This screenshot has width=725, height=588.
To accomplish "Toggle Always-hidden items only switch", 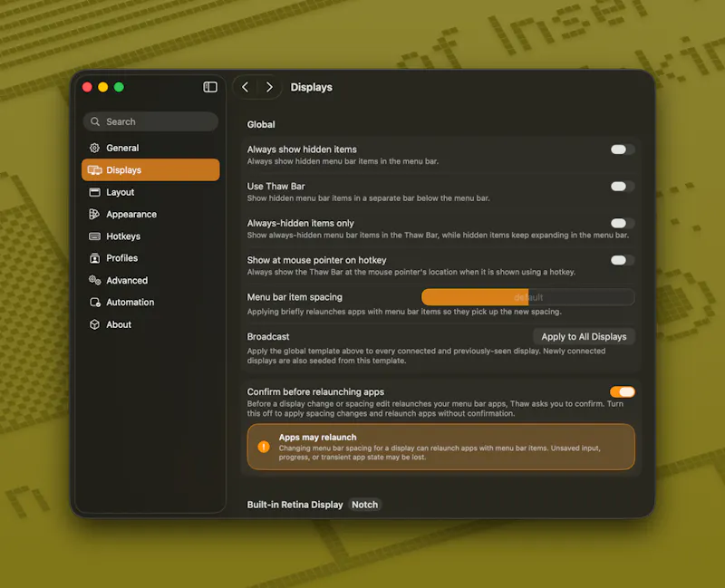I will click(623, 223).
